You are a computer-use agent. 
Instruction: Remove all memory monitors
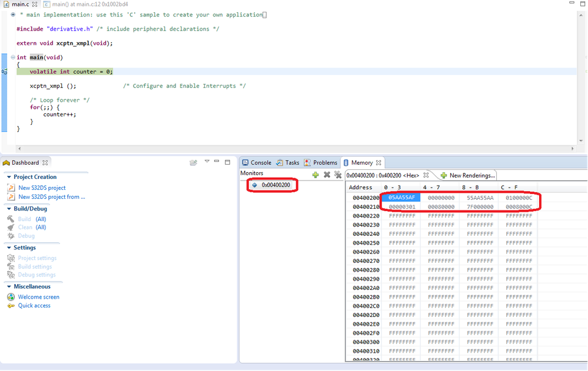338,175
